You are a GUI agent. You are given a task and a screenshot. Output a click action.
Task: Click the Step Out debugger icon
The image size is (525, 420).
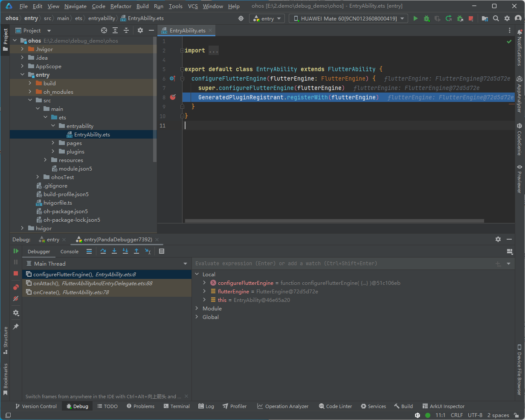pos(136,251)
